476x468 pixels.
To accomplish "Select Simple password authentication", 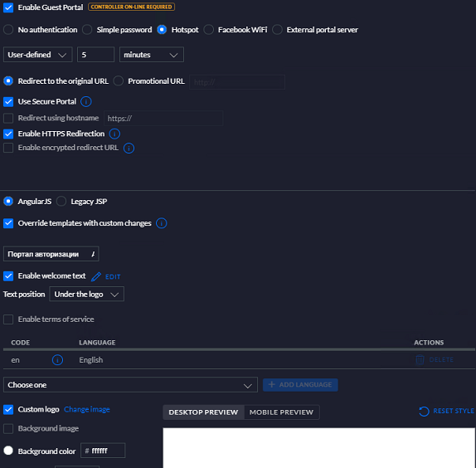I will coord(87,30).
